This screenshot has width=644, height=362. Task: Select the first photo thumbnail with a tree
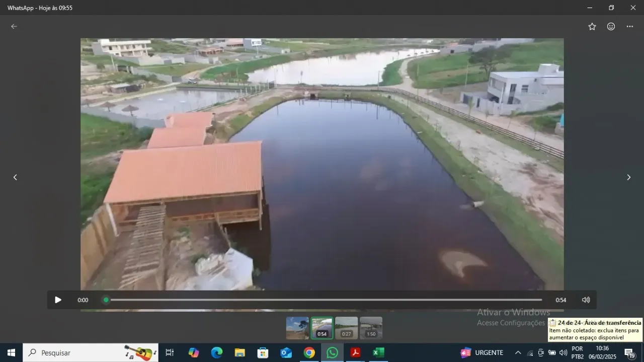[297, 328]
